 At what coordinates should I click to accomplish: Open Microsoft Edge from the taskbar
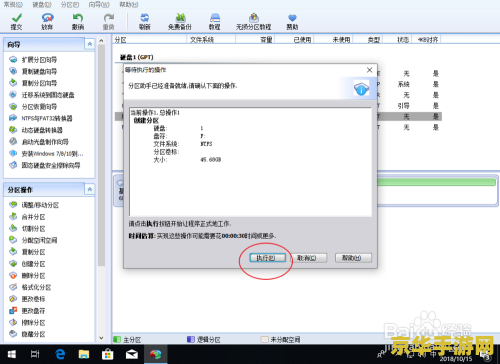point(60,354)
